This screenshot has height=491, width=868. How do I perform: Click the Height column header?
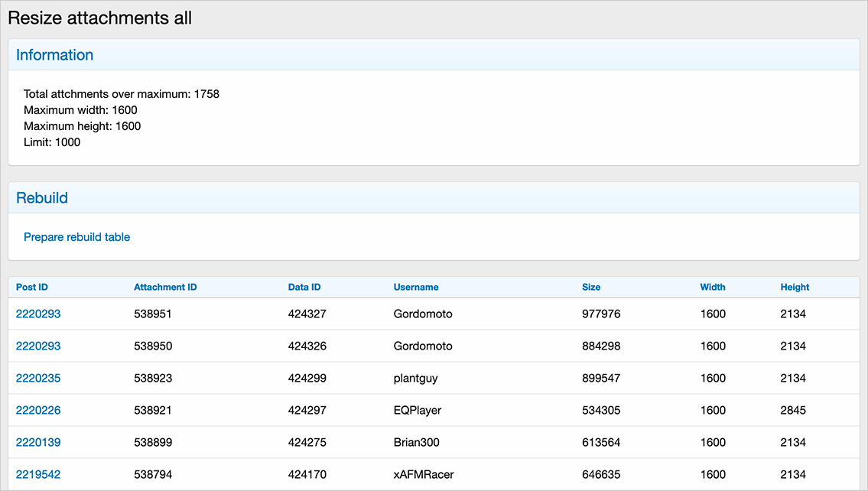[795, 287]
